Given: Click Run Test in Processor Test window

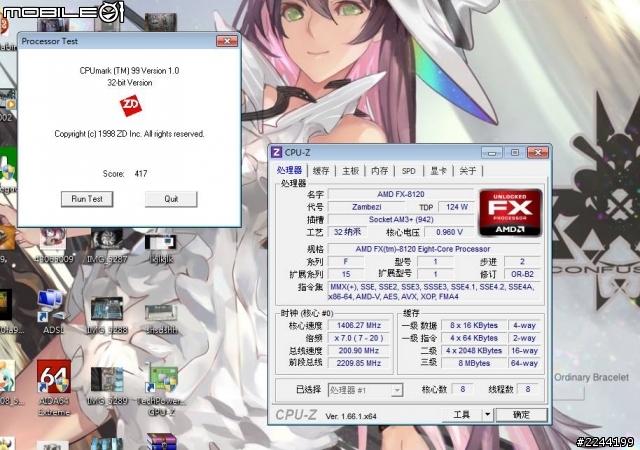Looking at the screenshot, I should [x=87, y=199].
